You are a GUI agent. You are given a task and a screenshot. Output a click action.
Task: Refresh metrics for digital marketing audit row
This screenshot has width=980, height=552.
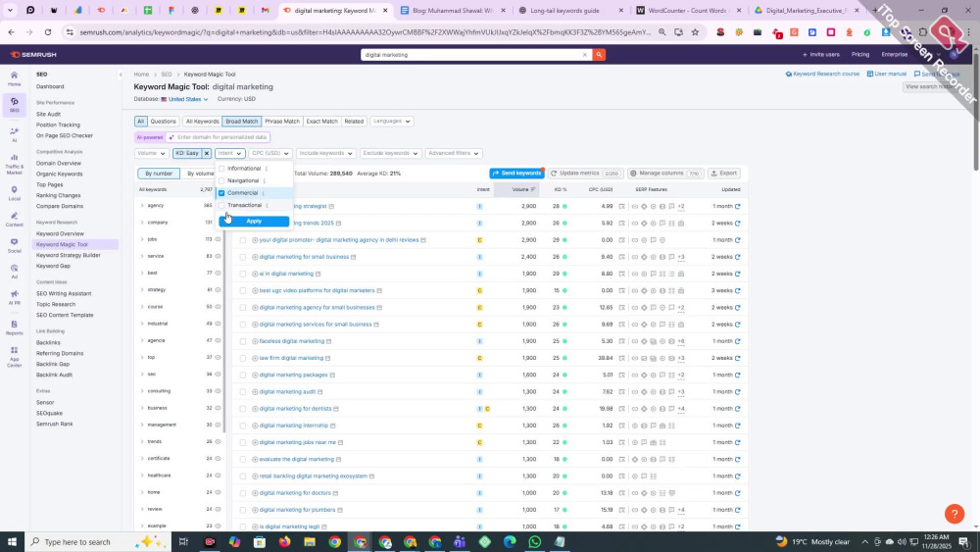point(738,392)
